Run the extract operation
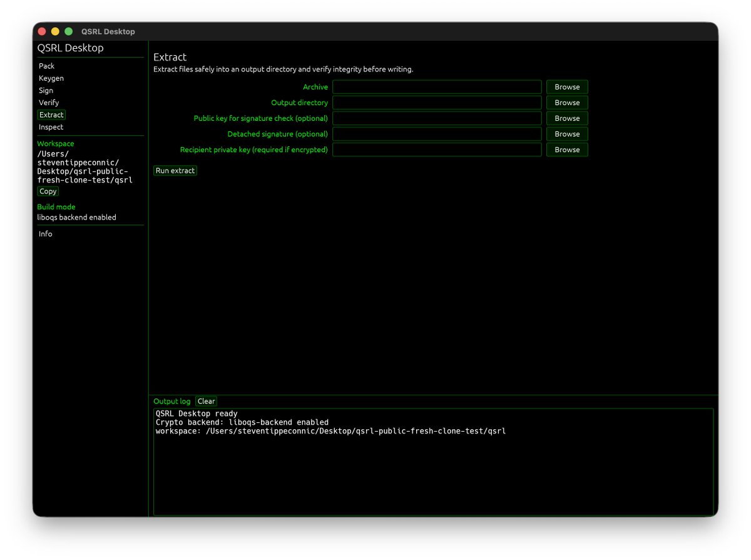The image size is (751, 560). coord(175,170)
